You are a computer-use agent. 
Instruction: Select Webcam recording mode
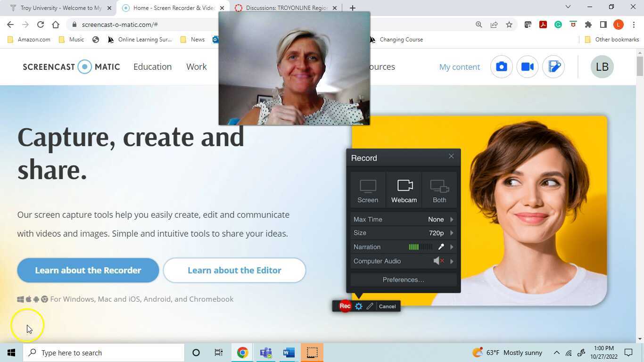[404, 191]
